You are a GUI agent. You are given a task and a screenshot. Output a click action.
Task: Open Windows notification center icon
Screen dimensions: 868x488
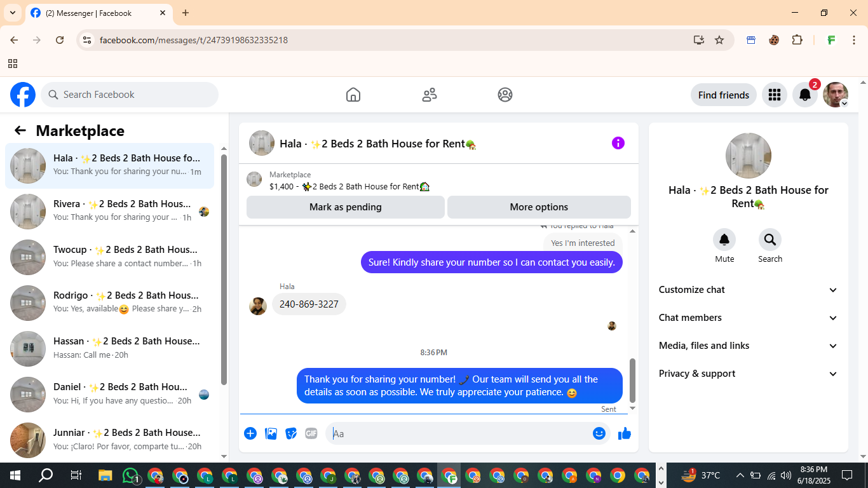pyautogui.click(x=847, y=475)
